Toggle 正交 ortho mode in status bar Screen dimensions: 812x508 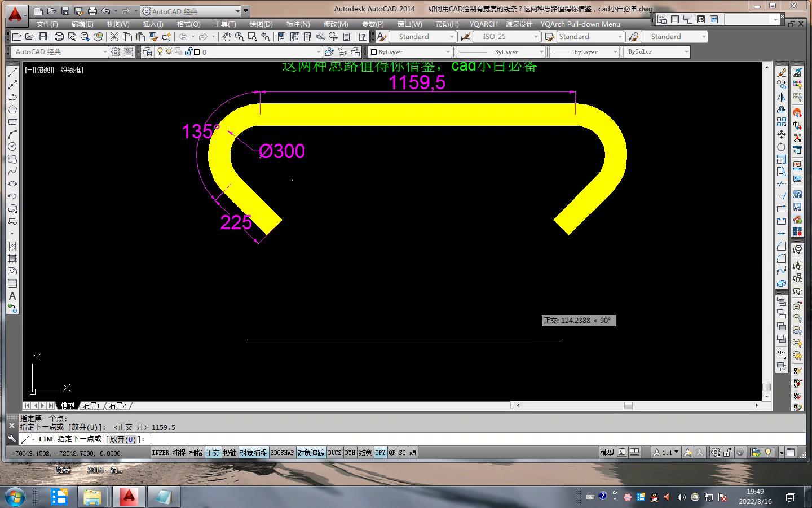213,453
